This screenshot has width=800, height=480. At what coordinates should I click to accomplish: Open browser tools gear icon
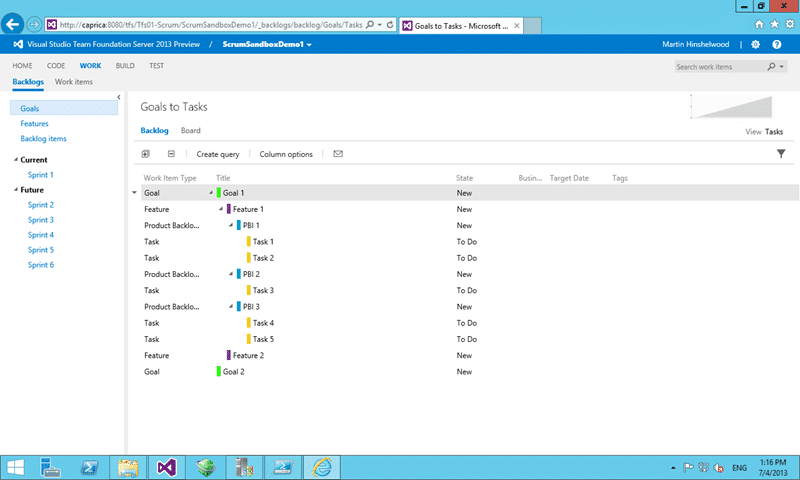click(x=790, y=24)
